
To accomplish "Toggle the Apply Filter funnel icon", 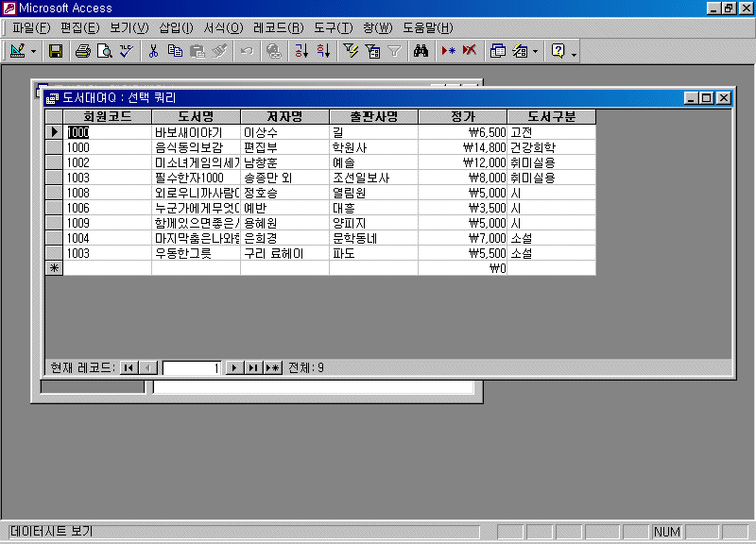I will point(394,51).
